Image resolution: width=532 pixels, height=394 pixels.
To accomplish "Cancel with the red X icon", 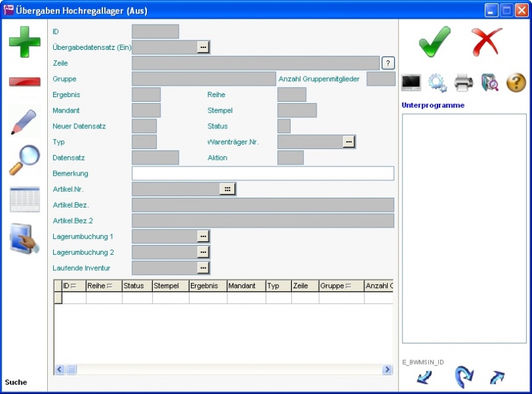I will click(487, 42).
